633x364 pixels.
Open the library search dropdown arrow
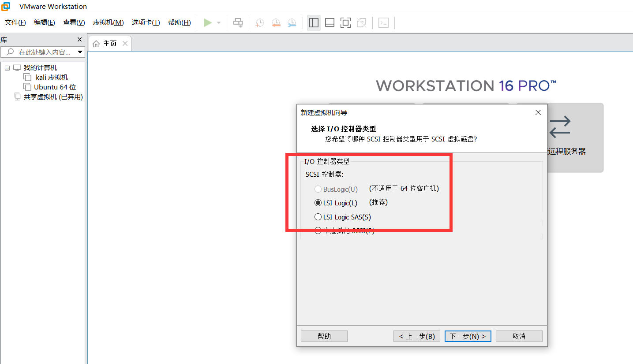pyautogui.click(x=80, y=52)
